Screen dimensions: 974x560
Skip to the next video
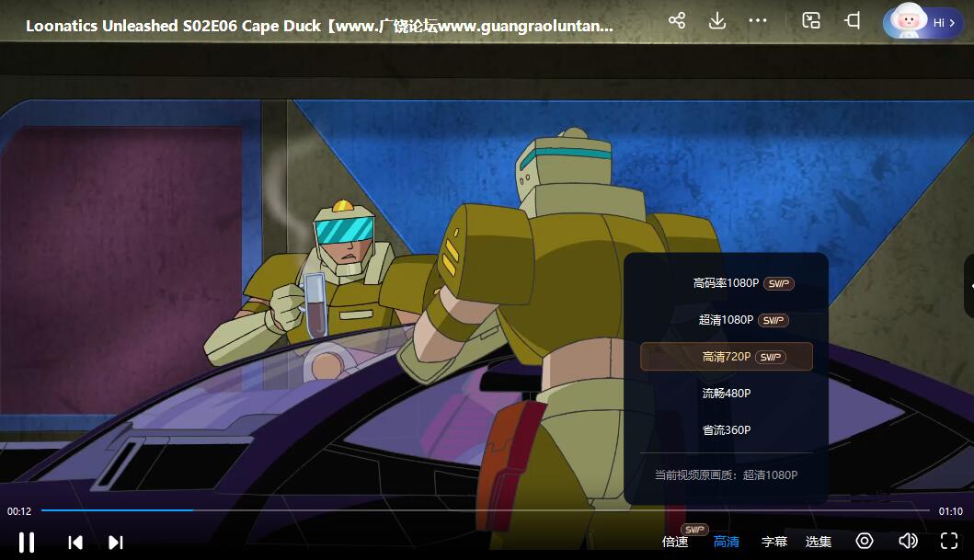(x=116, y=543)
